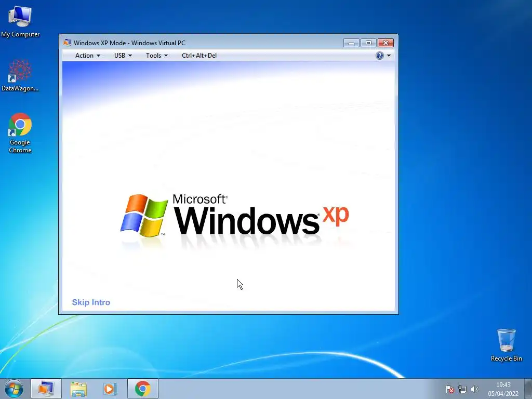This screenshot has height=399, width=532.
Task: Click the Show Desktop button at the taskbar end
Action: click(528, 389)
